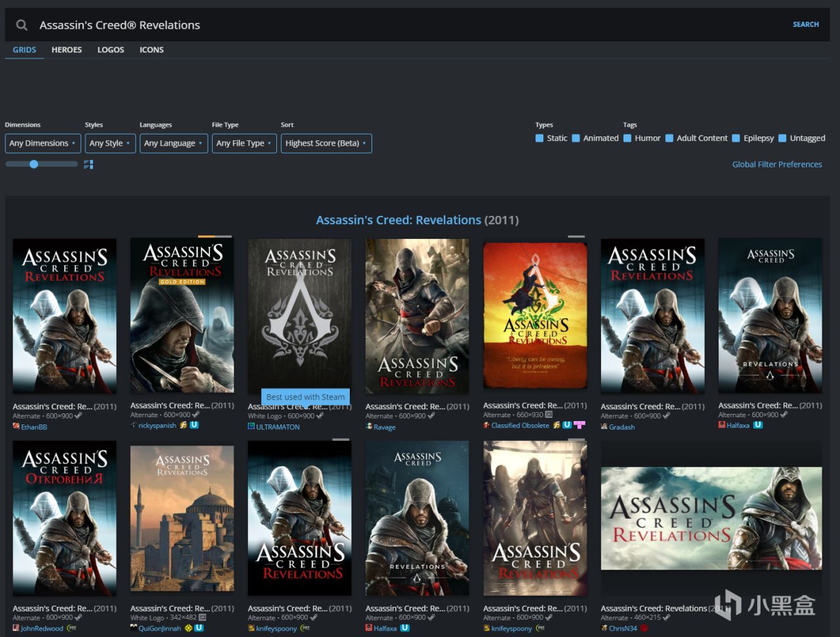Image resolution: width=840 pixels, height=637 pixels.
Task: Open the Any Dimensions dropdown
Action: pyautogui.click(x=43, y=144)
